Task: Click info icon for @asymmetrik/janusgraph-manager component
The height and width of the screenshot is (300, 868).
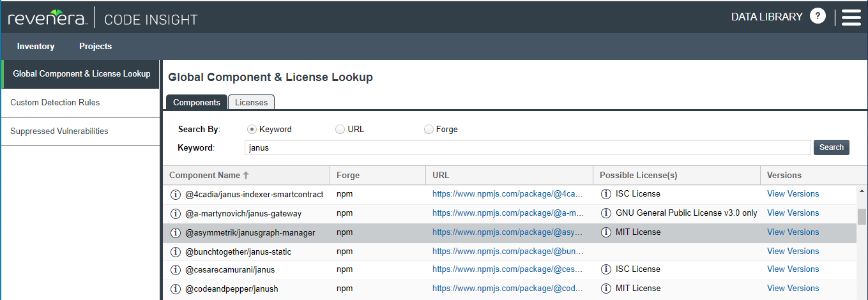Action: (x=176, y=232)
